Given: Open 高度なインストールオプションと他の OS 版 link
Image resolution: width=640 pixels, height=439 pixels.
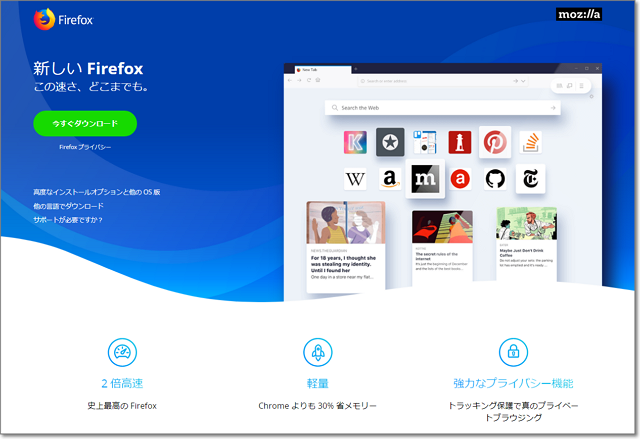Looking at the screenshot, I should 96,191.
